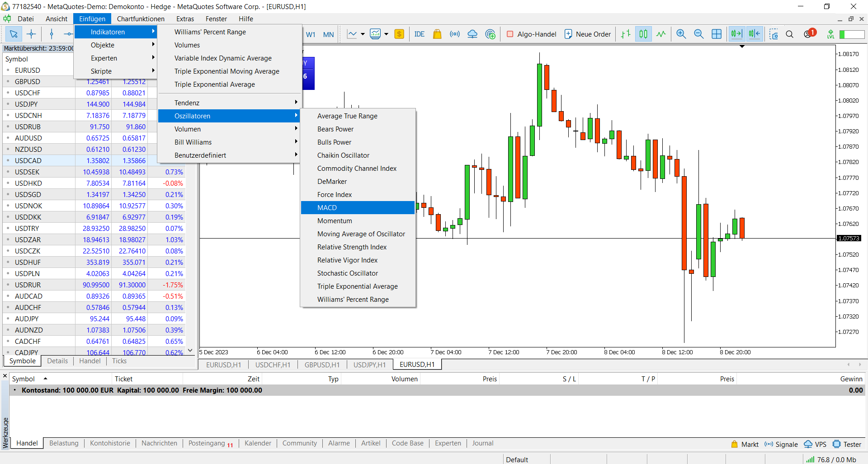Switch chart to green line mode
The width and height of the screenshot is (868, 464).
(x=661, y=34)
